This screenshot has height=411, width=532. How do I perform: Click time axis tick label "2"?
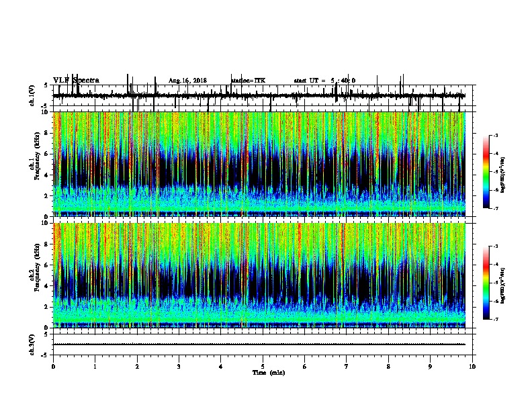[137, 367]
